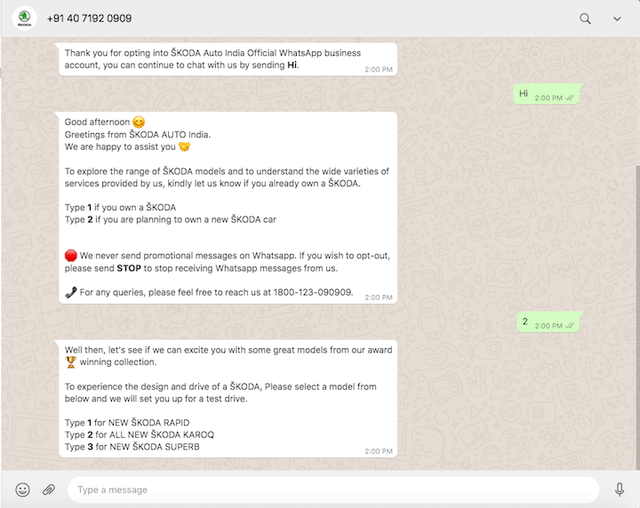
Task: Search within this chat
Action: point(585,18)
